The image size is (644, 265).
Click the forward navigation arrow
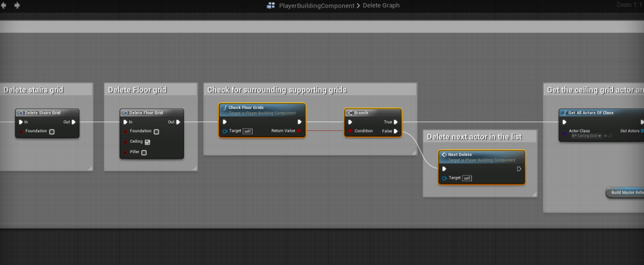pos(16,5)
